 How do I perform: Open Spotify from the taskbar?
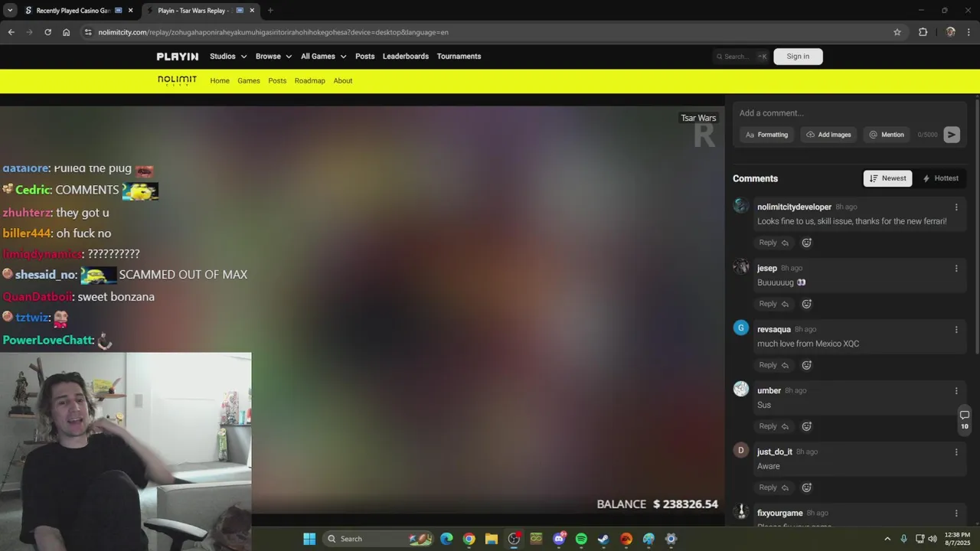[x=581, y=539]
